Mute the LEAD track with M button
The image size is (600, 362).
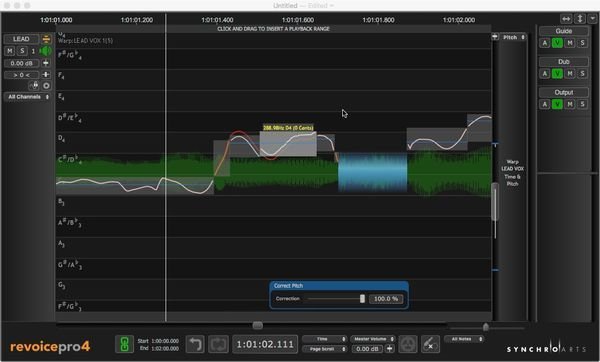(x=10, y=51)
